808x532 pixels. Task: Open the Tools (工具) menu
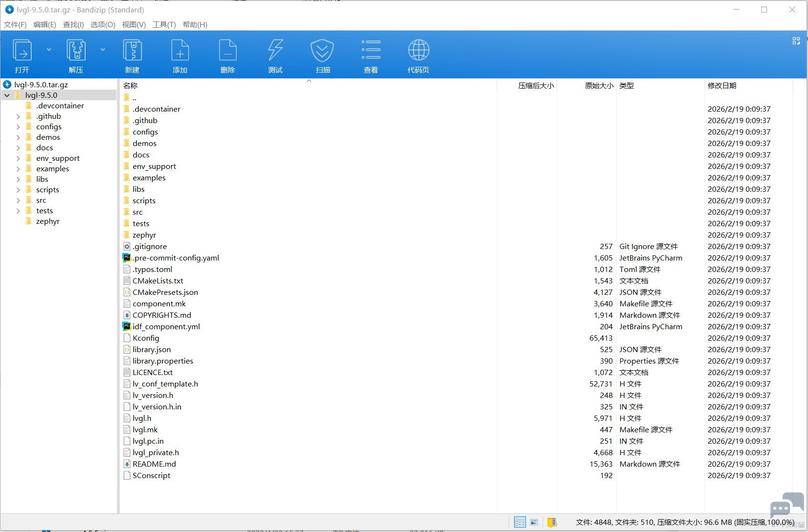(164, 25)
